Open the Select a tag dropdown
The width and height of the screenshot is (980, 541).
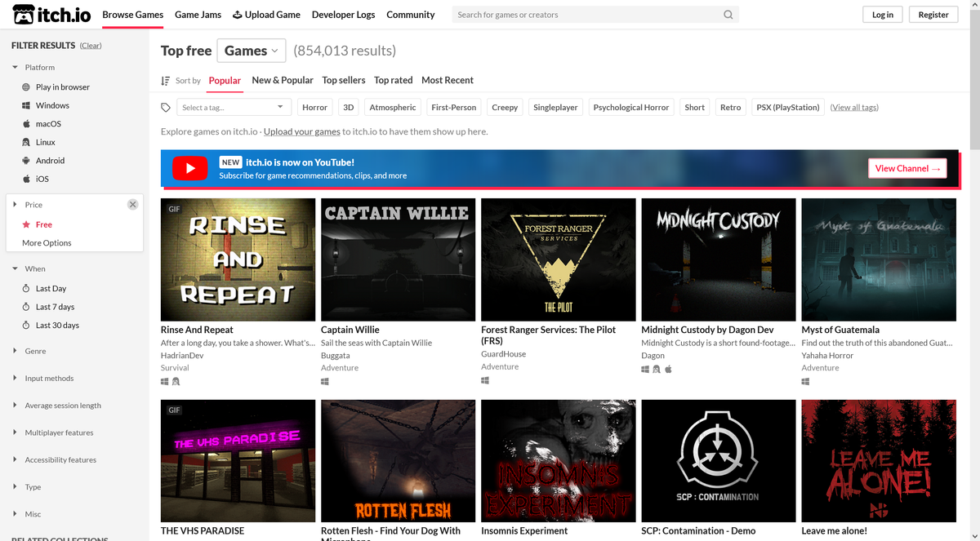tap(234, 108)
